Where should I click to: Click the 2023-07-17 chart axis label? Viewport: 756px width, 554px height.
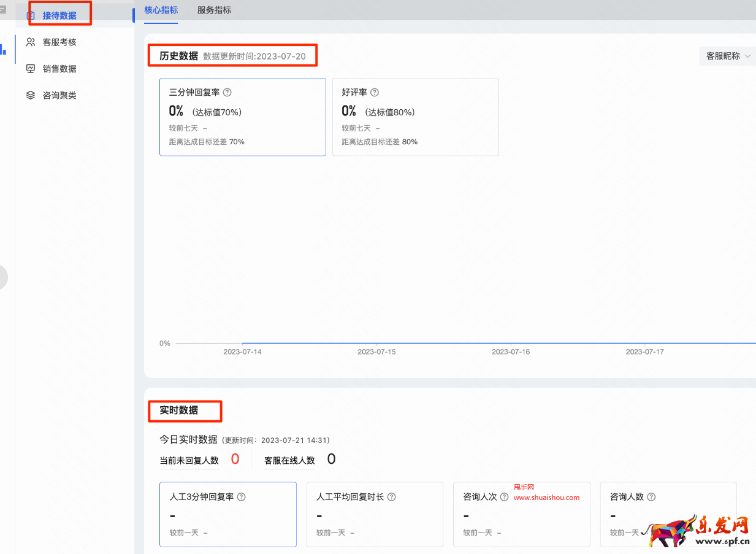645,352
